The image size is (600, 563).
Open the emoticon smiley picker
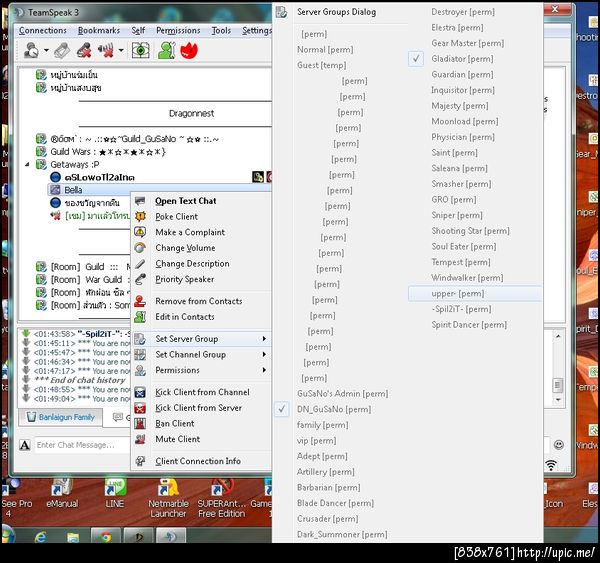point(559,445)
